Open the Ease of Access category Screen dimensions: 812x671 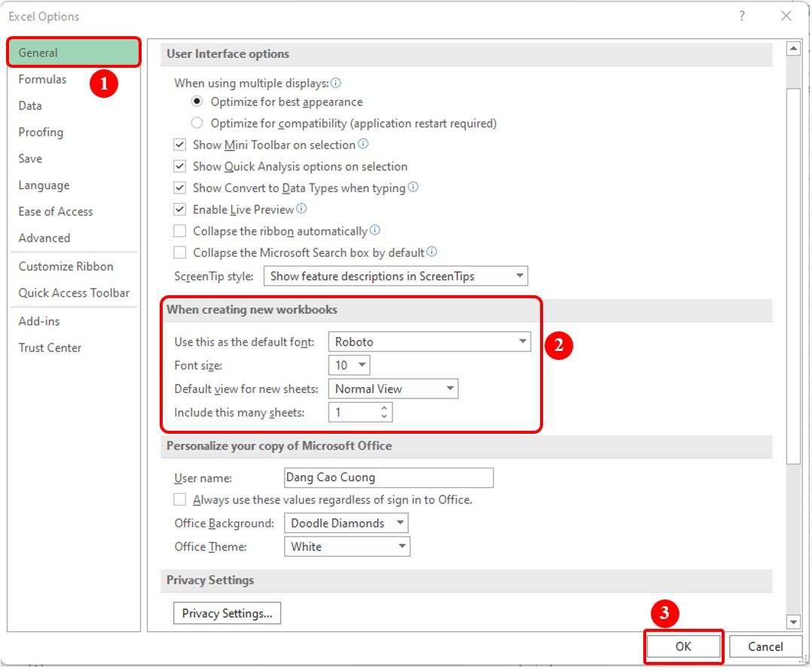point(74,211)
